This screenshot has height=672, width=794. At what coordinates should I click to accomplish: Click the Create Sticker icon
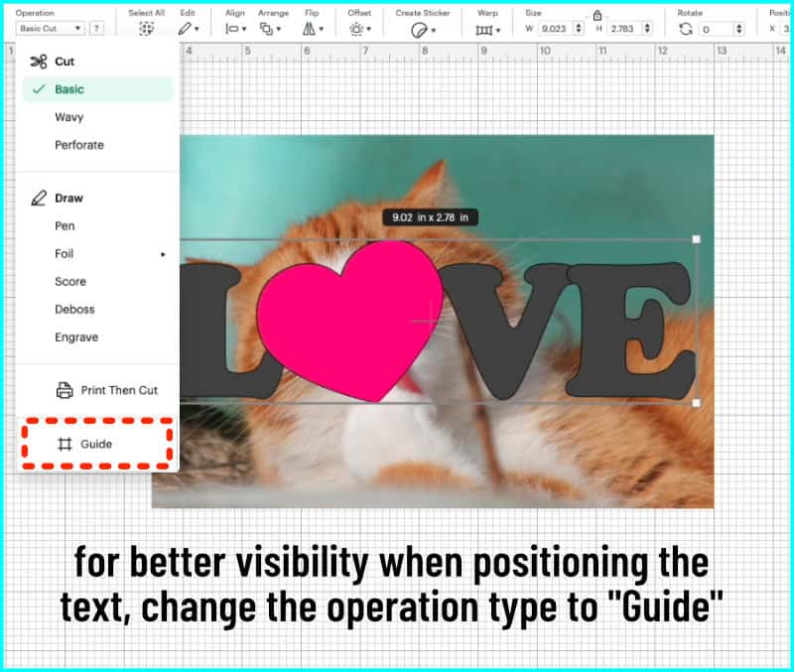[x=419, y=31]
